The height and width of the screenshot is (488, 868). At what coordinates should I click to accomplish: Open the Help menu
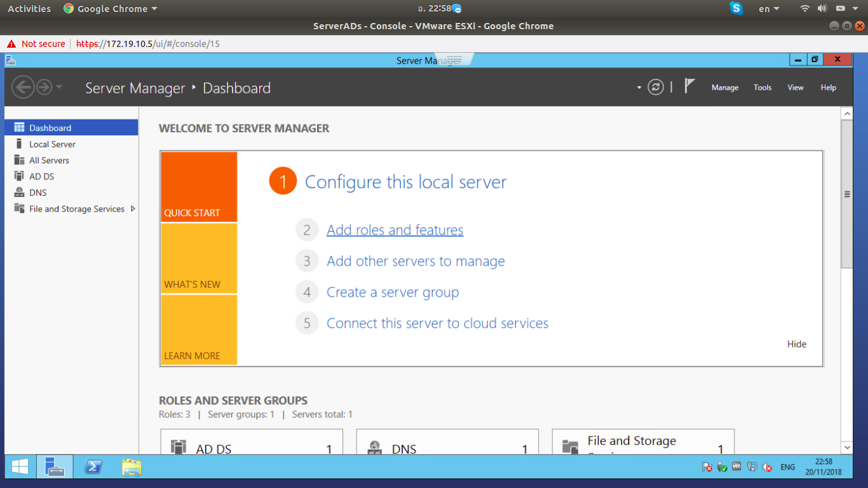tap(829, 88)
